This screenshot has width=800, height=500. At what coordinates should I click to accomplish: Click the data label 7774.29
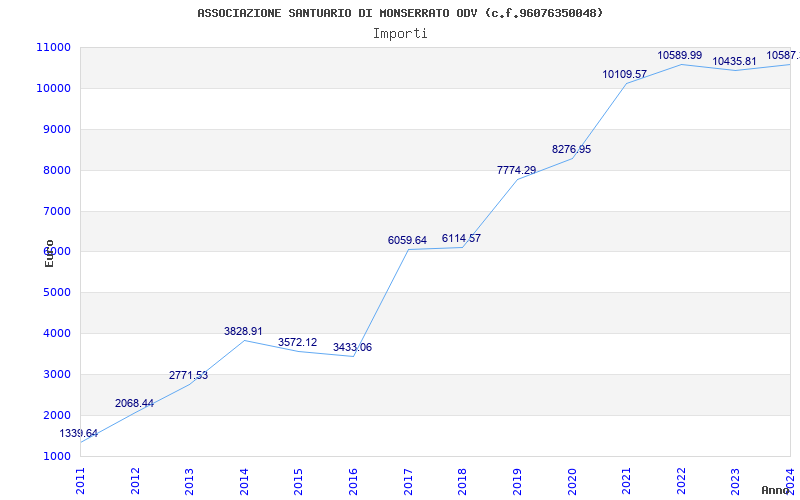[516, 170]
